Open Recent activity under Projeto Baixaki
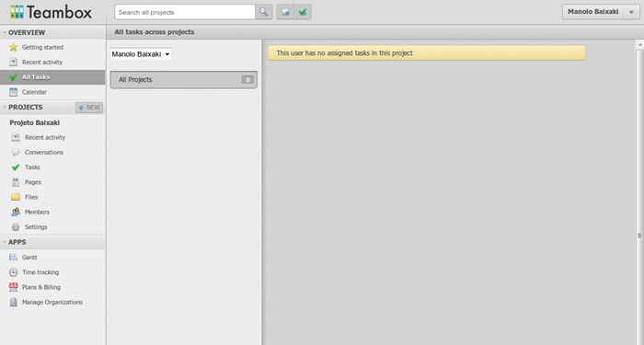This screenshot has height=345, width=644. [x=45, y=137]
